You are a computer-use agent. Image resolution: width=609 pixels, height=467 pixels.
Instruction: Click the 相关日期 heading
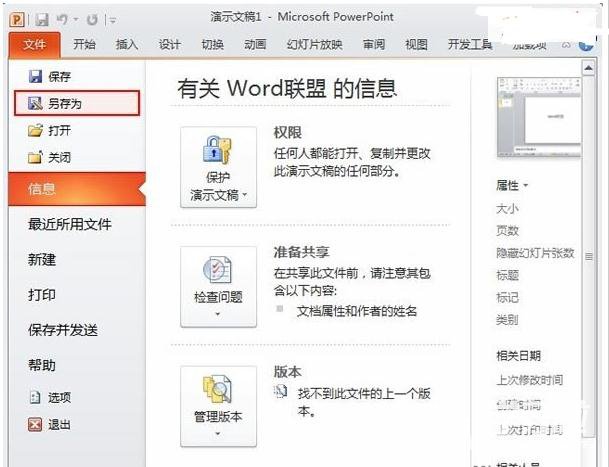pos(519,355)
